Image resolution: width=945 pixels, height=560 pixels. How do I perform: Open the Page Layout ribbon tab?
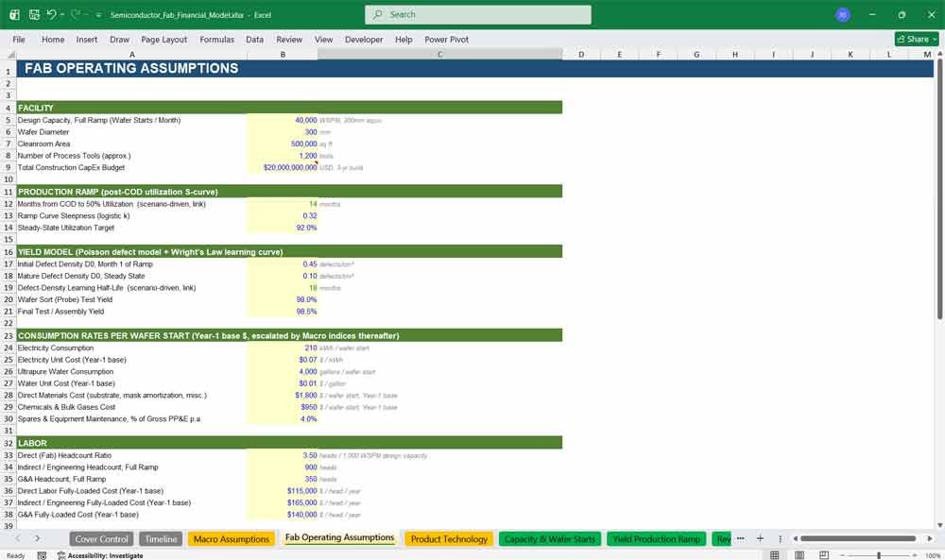click(x=163, y=39)
